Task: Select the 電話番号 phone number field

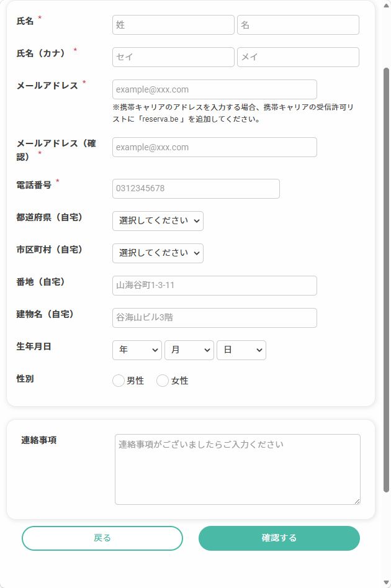Action: [x=195, y=189]
